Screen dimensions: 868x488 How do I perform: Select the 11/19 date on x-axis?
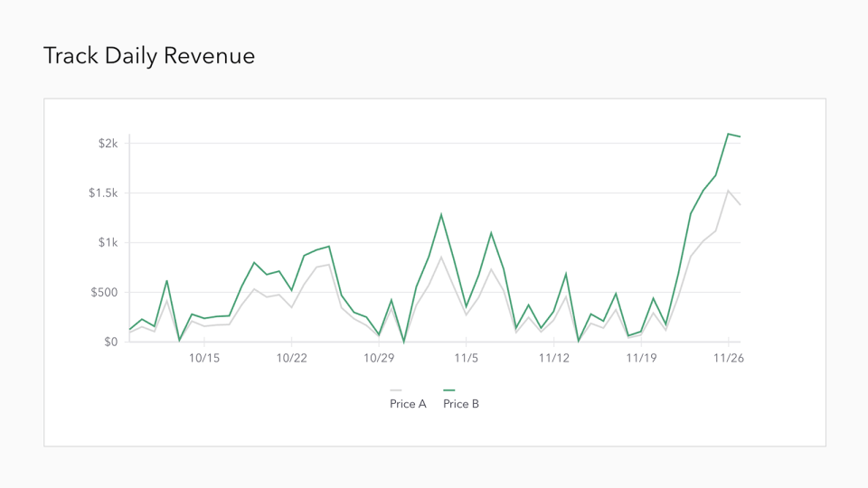[x=641, y=359]
